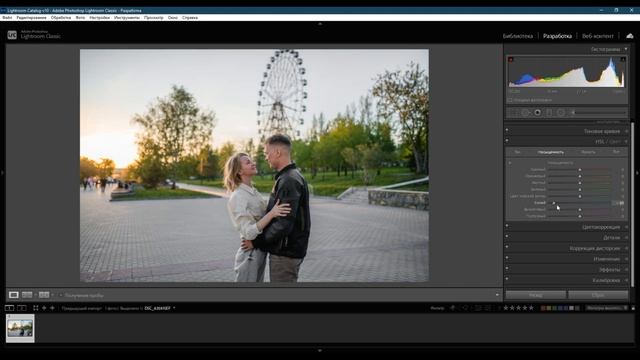Open the second monitor window icon

click(22, 308)
